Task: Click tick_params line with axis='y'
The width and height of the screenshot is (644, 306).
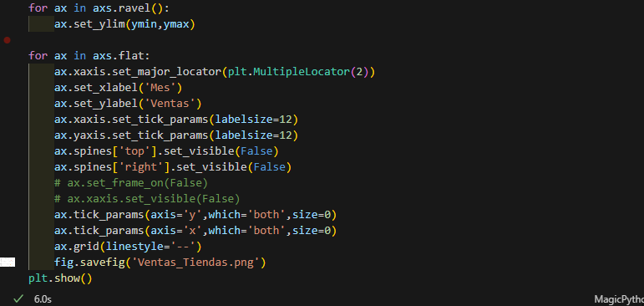Action: (x=195, y=215)
